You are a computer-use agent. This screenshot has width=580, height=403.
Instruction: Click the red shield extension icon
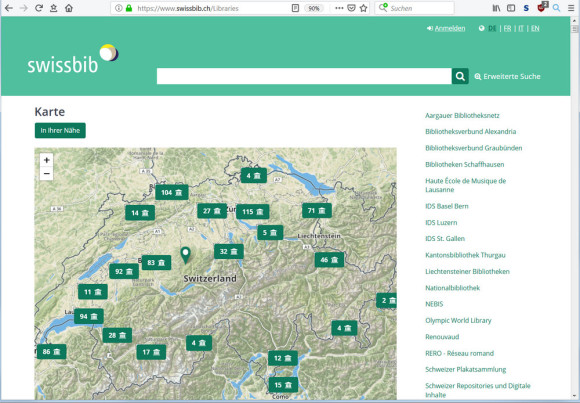(x=542, y=7)
